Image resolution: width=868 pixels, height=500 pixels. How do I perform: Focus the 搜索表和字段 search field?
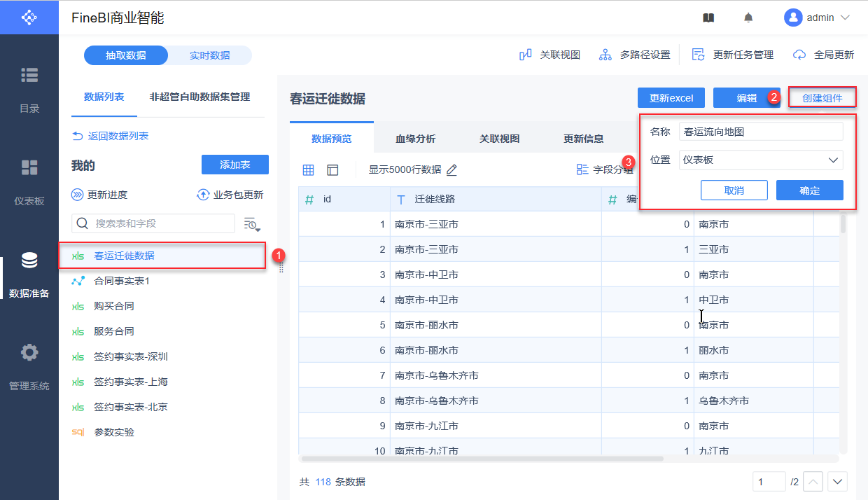(x=153, y=223)
